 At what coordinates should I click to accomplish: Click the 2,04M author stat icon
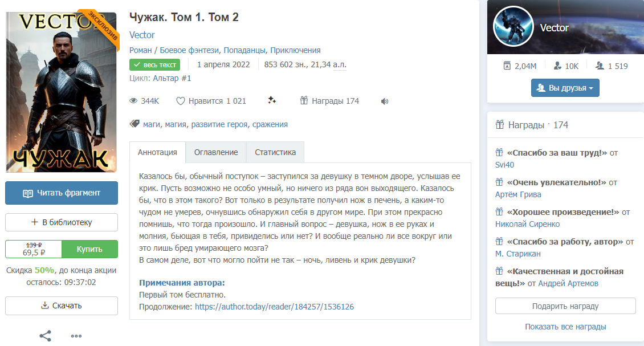pos(507,66)
